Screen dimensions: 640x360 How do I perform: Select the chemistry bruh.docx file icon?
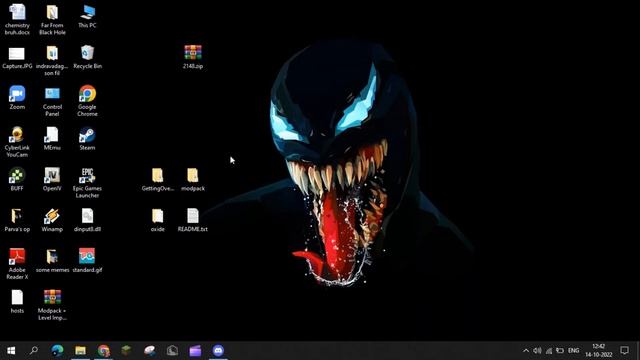click(17, 12)
